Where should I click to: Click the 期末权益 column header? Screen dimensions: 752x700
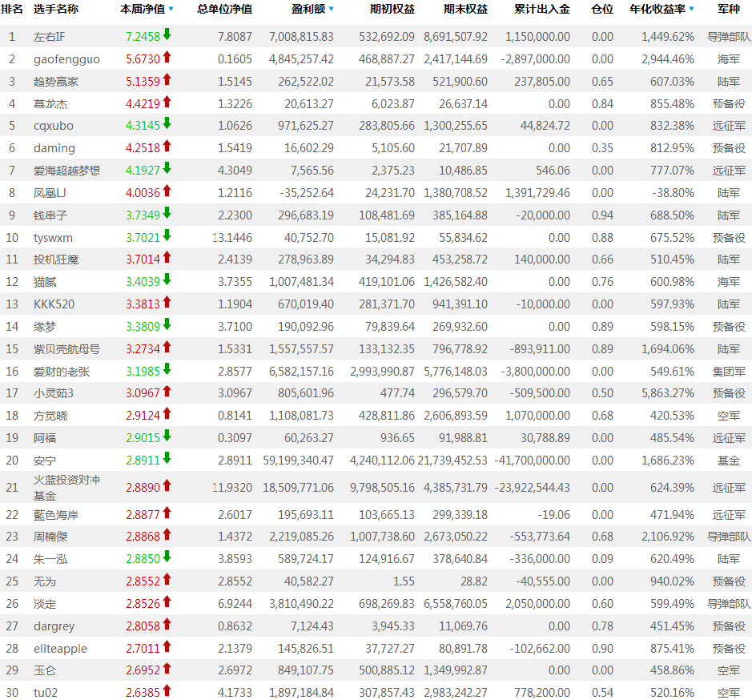[x=465, y=9]
